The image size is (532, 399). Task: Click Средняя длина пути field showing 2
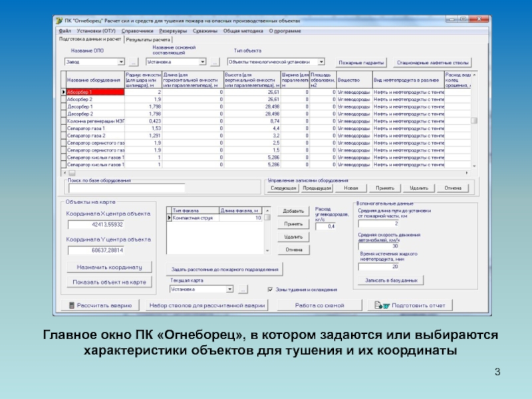click(378, 223)
